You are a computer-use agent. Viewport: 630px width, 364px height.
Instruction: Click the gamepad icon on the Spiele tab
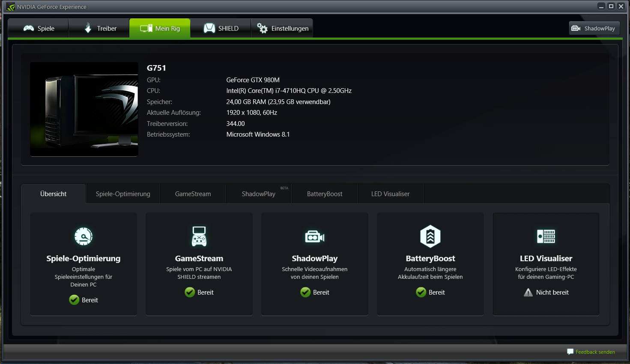pos(29,28)
